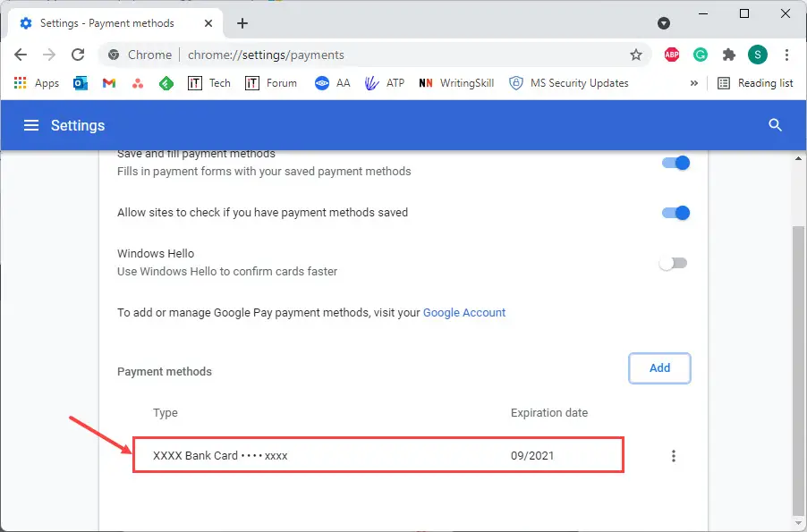The image size is (807, 532).
Task: Open the Gmail bookmark
Action: (x=109, y=83)
